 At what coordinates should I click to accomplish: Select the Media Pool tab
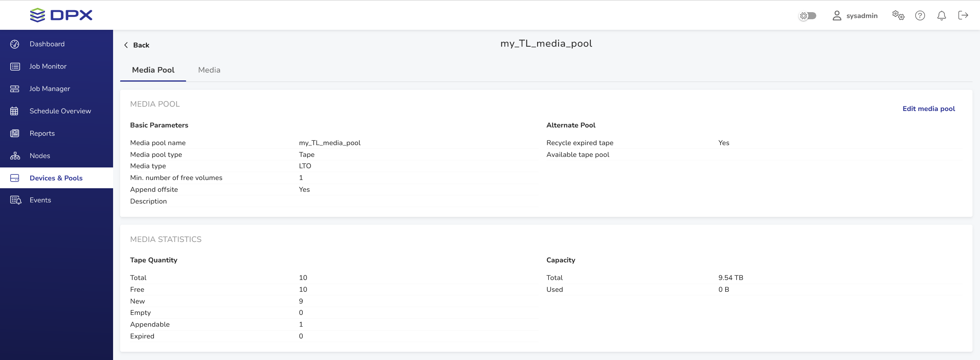[x=153, y=70]
